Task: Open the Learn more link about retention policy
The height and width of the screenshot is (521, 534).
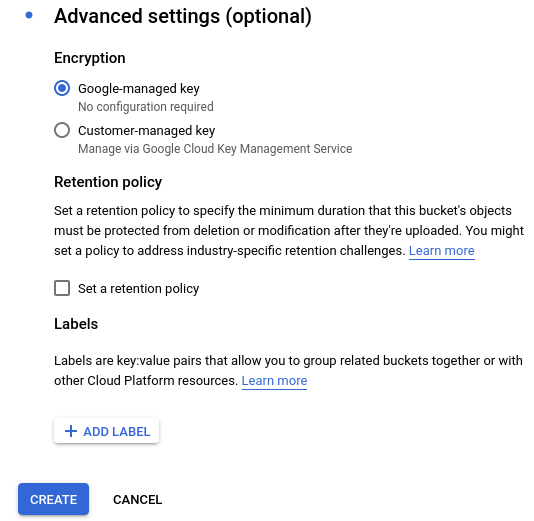Action: pos(442,251)
